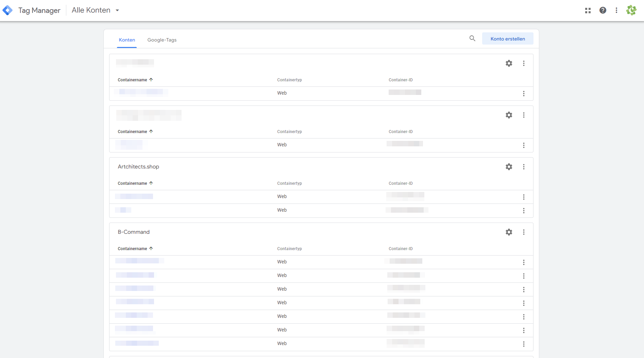Open the blurred first account name
Image resolution: width=644 pixels, height=358 pixels.
point(135,63)
